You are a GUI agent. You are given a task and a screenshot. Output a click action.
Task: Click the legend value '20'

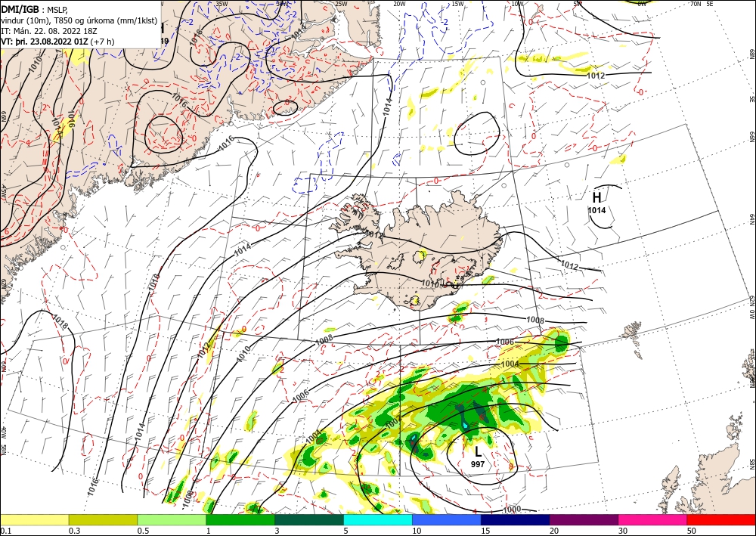(554, 531)
